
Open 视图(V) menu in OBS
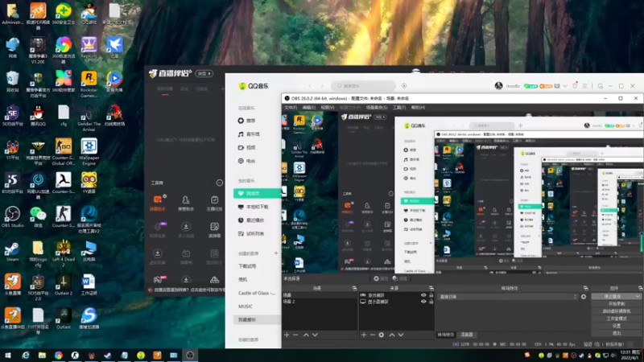click(x=328, y=108)
